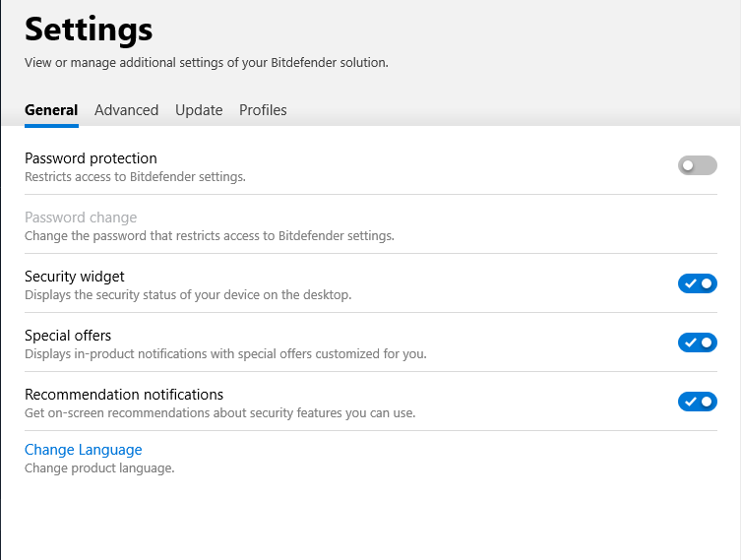Disable the Recommendation notifications toggle switch
This screenshot has width=741, height=560.
pos(697,402)
